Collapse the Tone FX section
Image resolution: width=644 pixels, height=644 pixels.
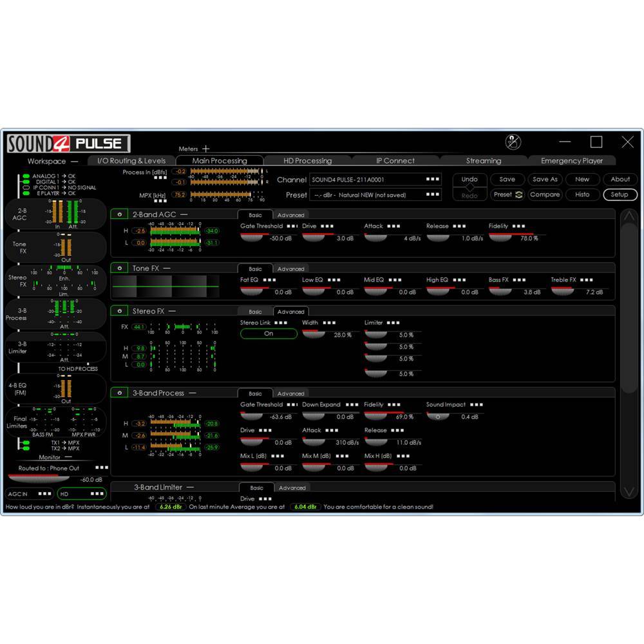coord(166,268)
